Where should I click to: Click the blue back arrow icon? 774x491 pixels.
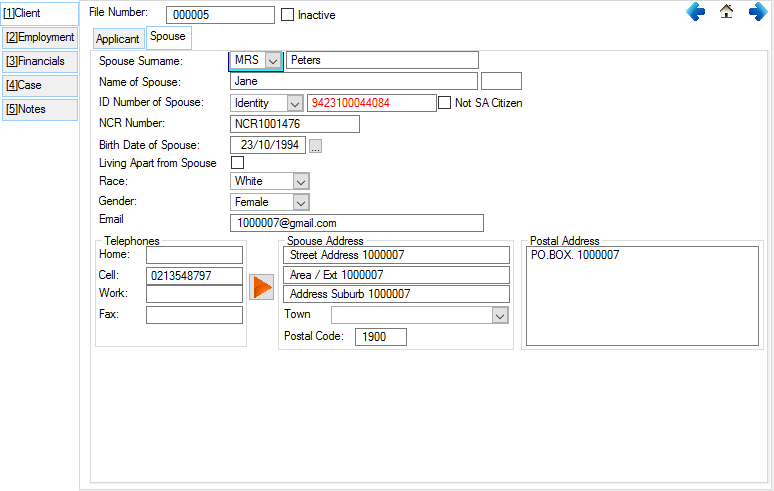tap(696, 12)
